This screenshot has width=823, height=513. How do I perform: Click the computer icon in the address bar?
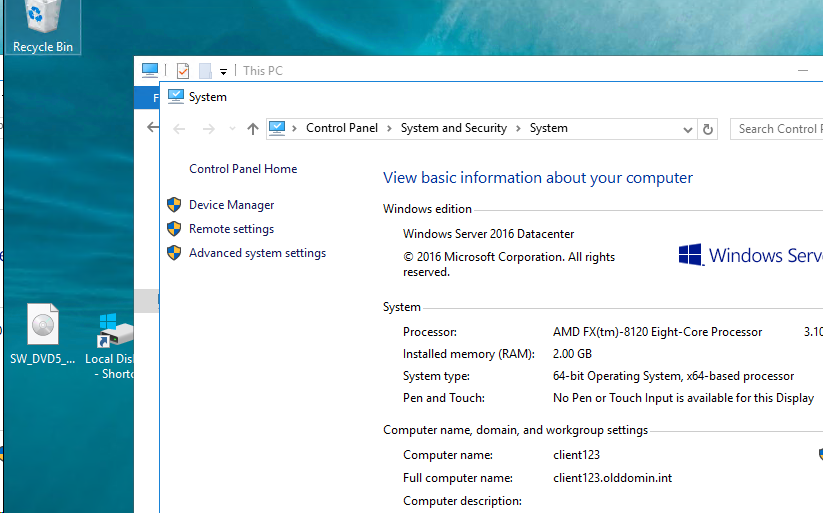pos(278,128)
